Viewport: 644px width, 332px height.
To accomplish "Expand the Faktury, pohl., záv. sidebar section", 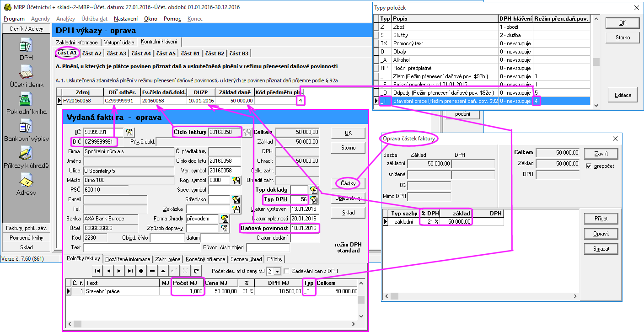I will point(26,228).
